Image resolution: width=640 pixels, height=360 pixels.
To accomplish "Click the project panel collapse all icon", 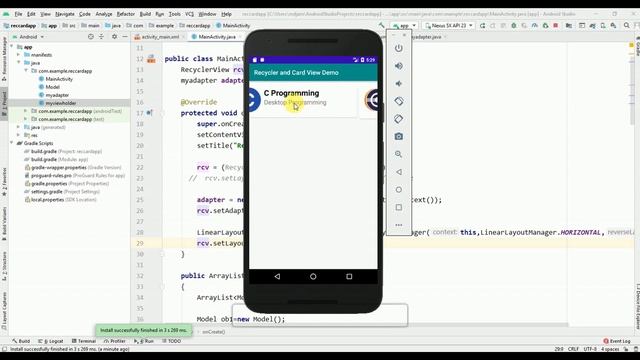I will [102, 37].
